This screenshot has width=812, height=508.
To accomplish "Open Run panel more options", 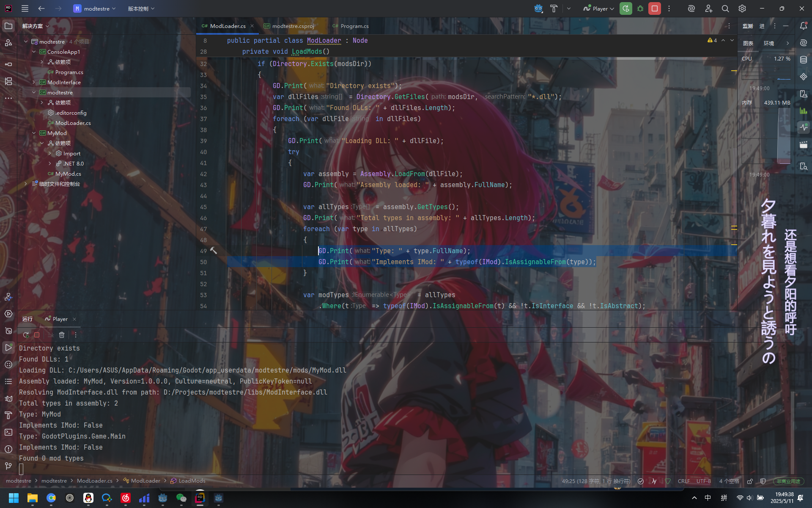I will (76, 335).
